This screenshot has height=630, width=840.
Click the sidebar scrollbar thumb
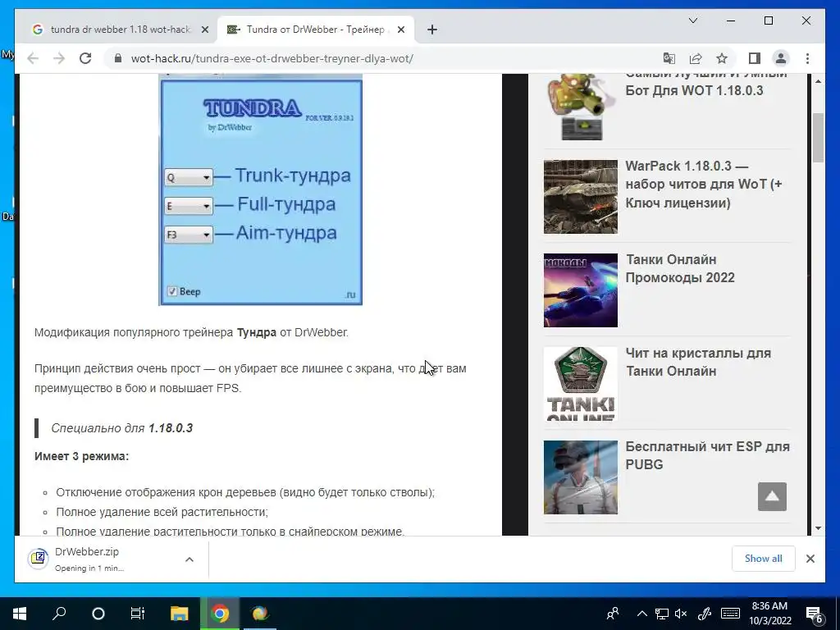tap(818, 138)
